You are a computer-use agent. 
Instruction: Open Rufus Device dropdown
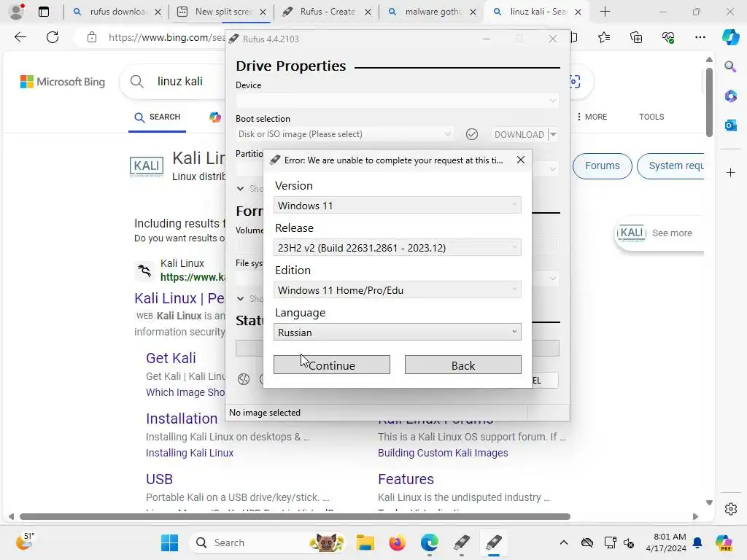tap(396, 101)
